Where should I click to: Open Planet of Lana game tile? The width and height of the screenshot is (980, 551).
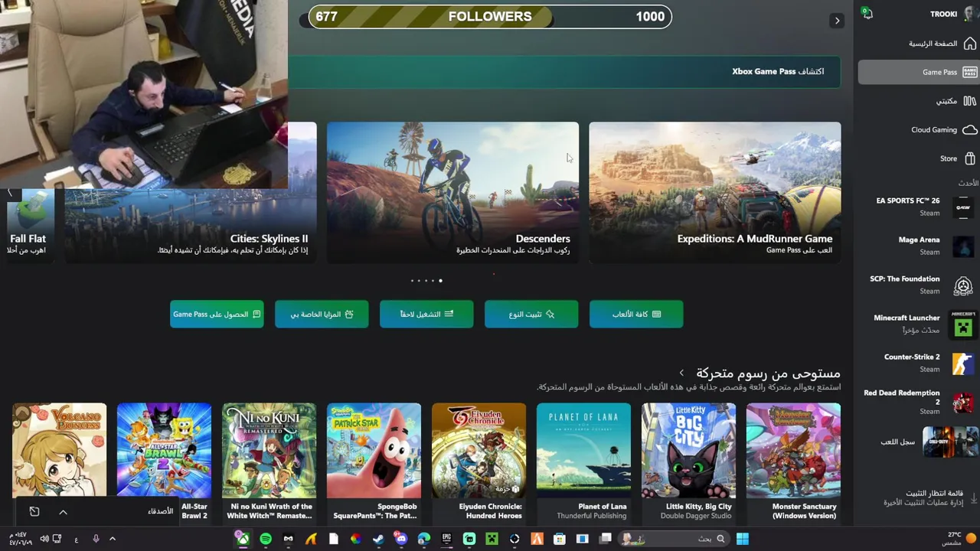(583, 463)
